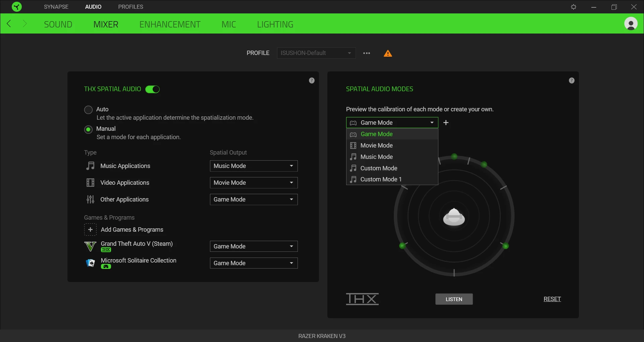The height and width of the screenshot is (342, 644).
Task: Click the RESET link
Action: tap(552, 299)
